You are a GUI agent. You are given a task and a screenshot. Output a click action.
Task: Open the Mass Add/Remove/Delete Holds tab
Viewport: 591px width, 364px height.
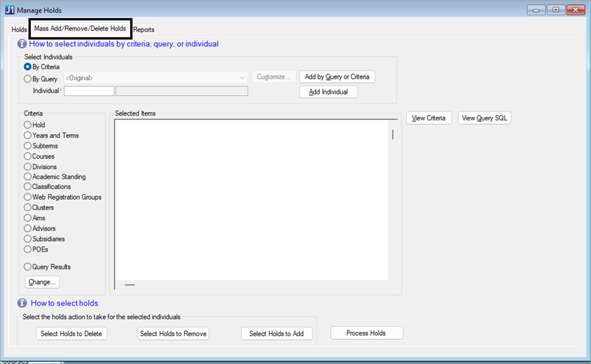coord(80,29)
